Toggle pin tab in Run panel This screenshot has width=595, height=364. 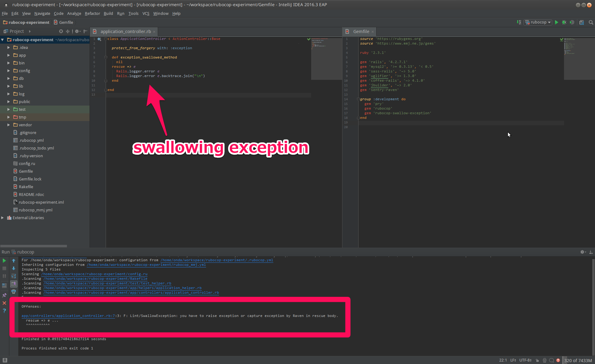[4, 295]
